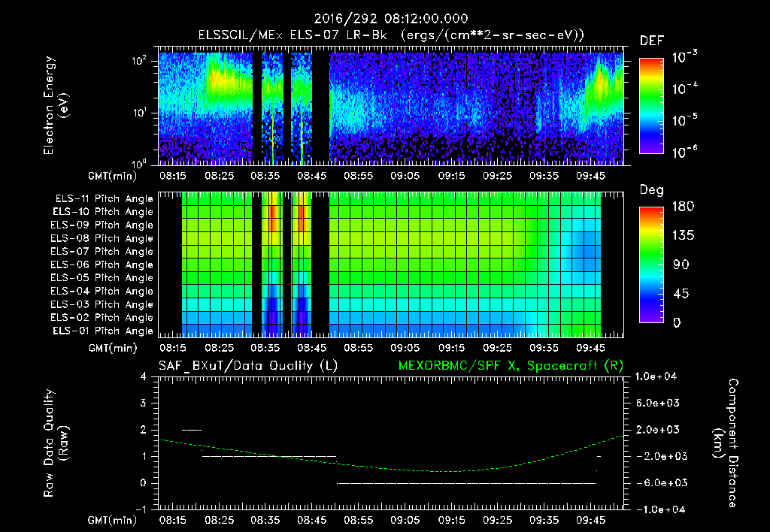The image size is (770, 532).
Task: Click GMT(min) label under spectrogram panel
Action: click(113, 176)
